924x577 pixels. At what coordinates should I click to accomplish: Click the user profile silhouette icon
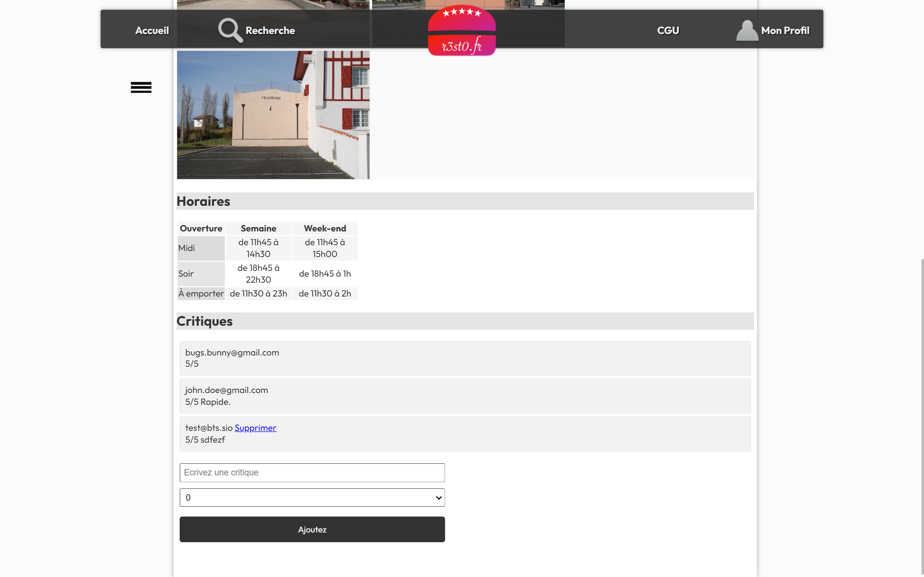pos(747,30)
